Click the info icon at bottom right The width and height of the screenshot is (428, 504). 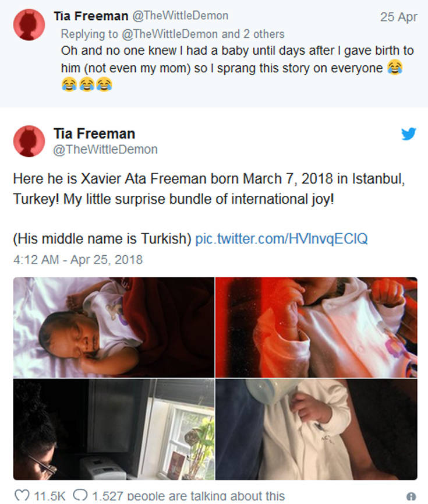(x=411, y=496)
